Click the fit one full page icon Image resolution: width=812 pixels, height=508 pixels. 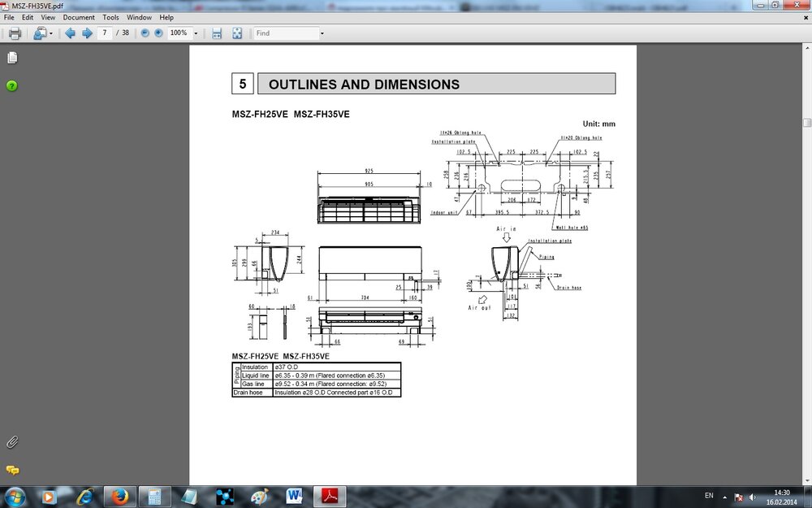coord(236,33)
